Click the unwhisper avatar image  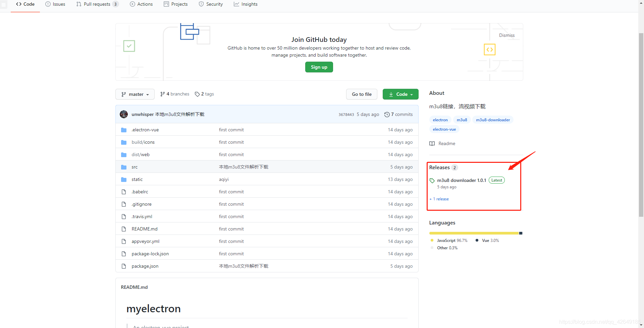click(x=124, y=114)
